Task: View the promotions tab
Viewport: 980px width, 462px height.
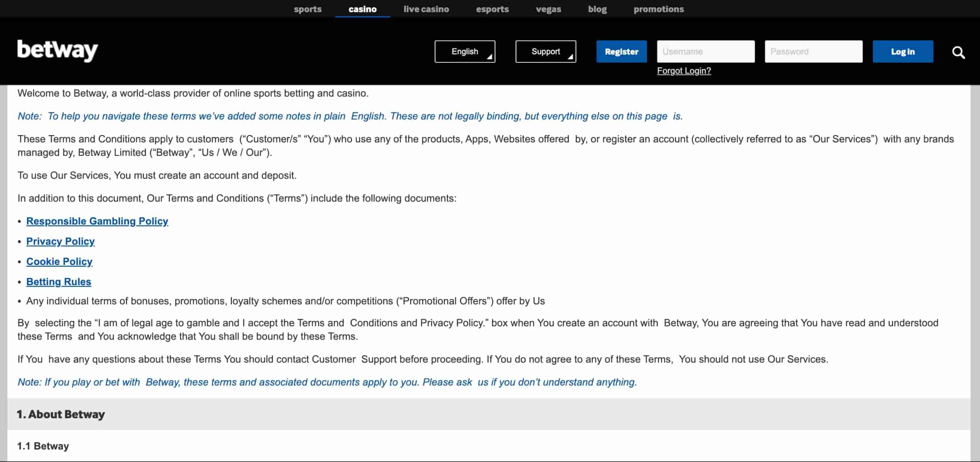Action: (658, 9)
